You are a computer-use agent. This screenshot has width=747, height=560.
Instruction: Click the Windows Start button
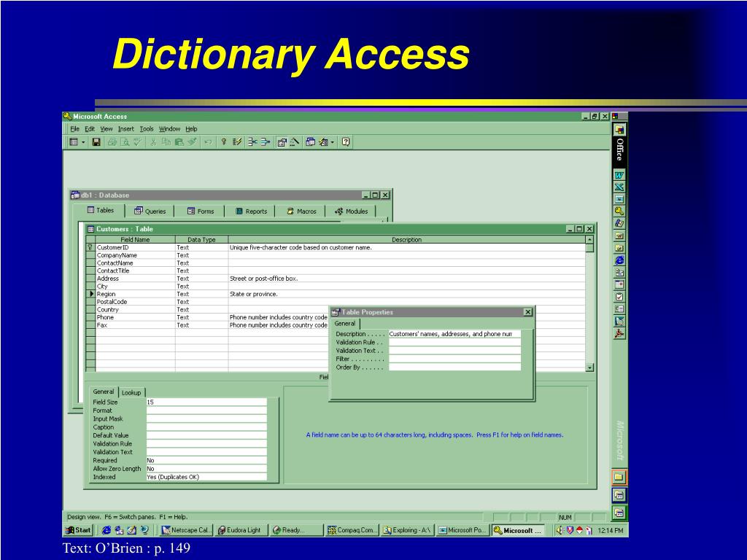[x=77, y=530]
